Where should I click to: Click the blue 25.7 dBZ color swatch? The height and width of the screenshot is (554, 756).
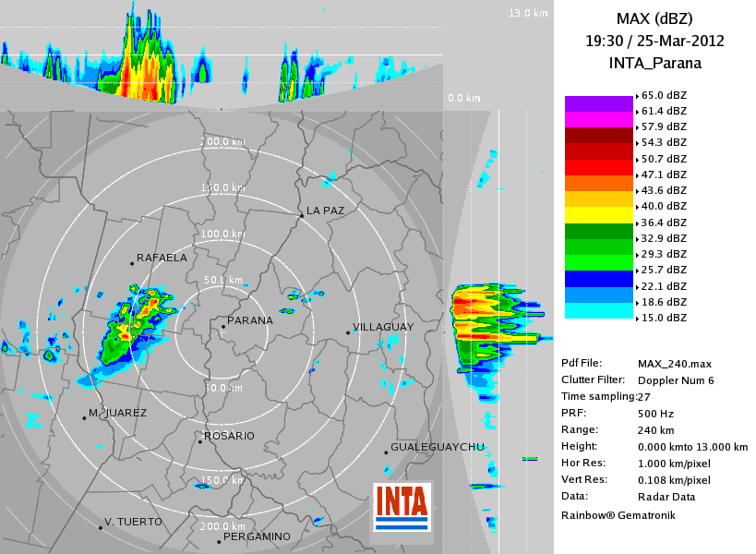(599, 279)
